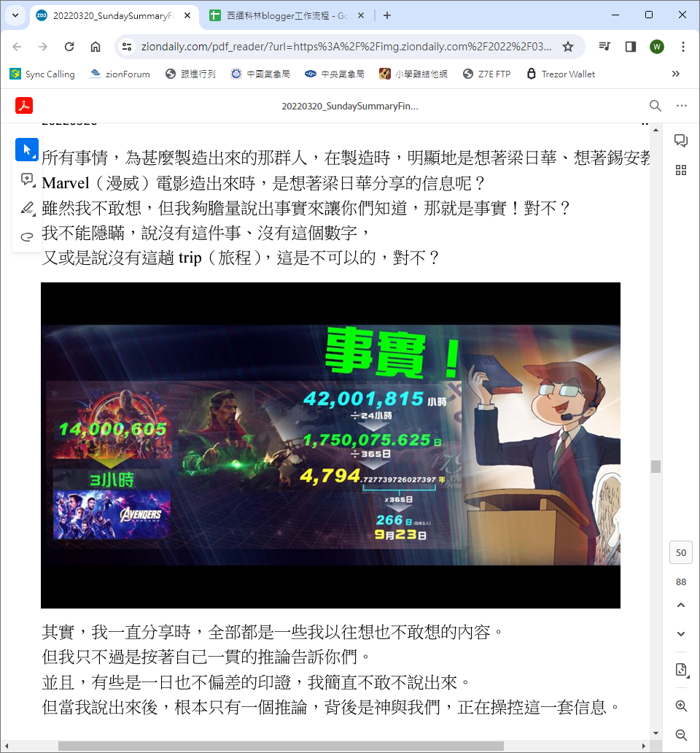Switch to 西緬科林blogger工作流程 tab
700x753 pixels.
287,16
